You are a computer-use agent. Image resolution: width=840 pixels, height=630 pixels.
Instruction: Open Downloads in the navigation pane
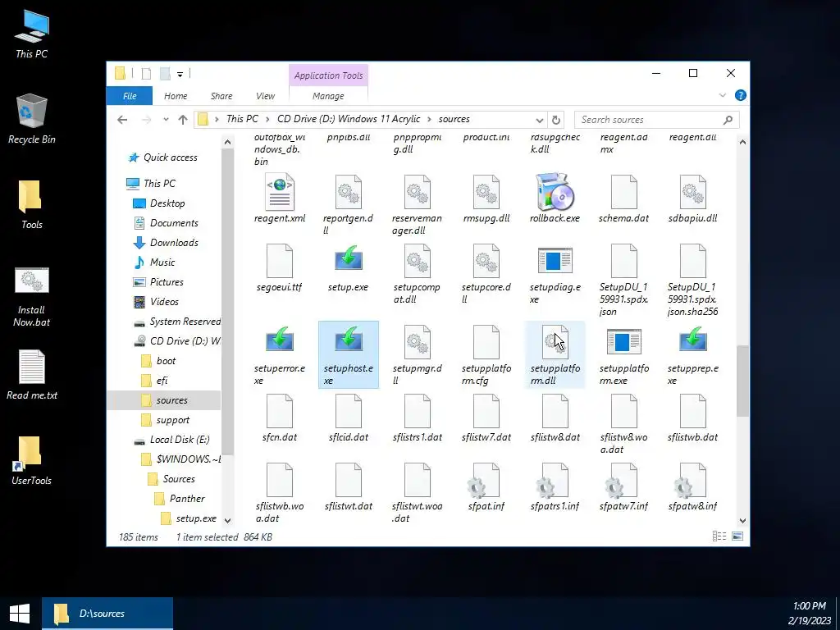167,243
